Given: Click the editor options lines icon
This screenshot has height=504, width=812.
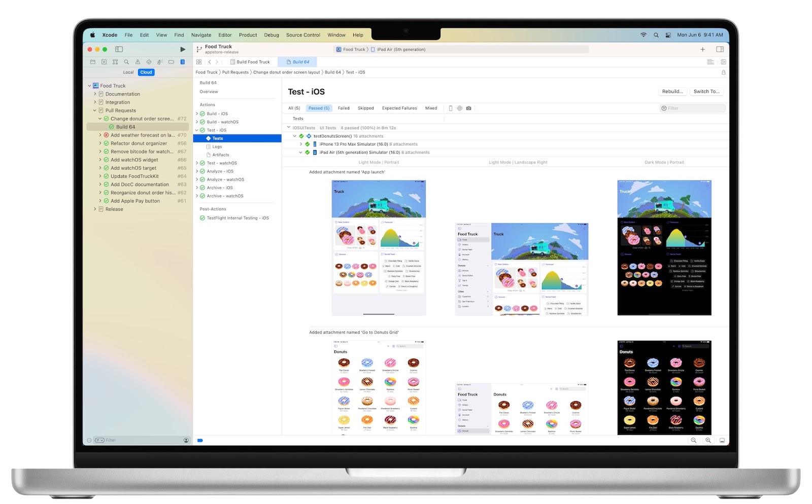Looking at the screenshot, I should [x=710, y=62].
